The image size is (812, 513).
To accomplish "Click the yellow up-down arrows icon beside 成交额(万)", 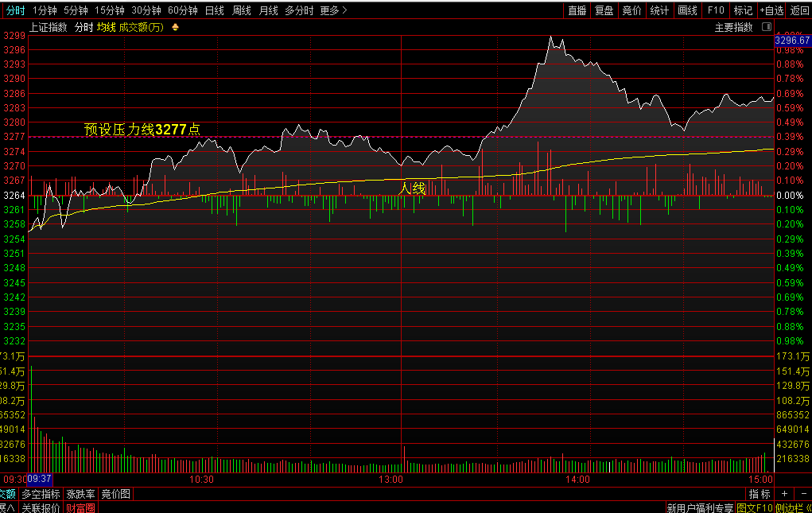I will click(175, 27).
